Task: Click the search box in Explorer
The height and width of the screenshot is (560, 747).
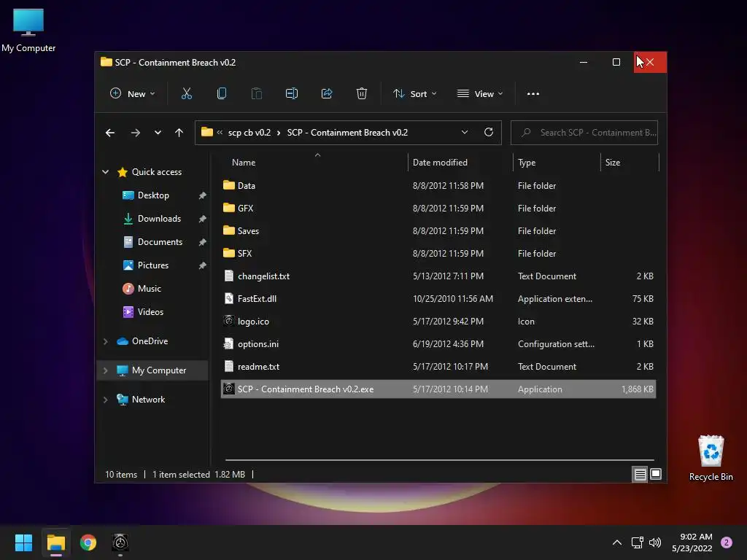Action: [584, 133]
